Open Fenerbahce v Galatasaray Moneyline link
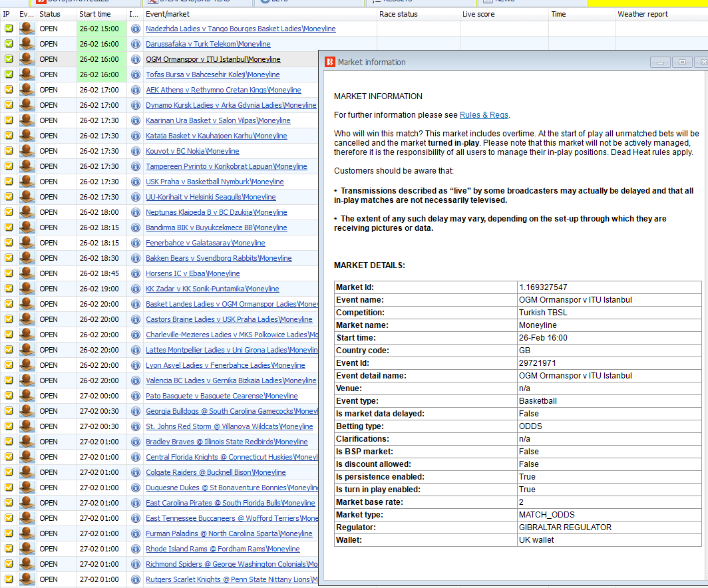The image size is (708, 588). coord(206,243)
